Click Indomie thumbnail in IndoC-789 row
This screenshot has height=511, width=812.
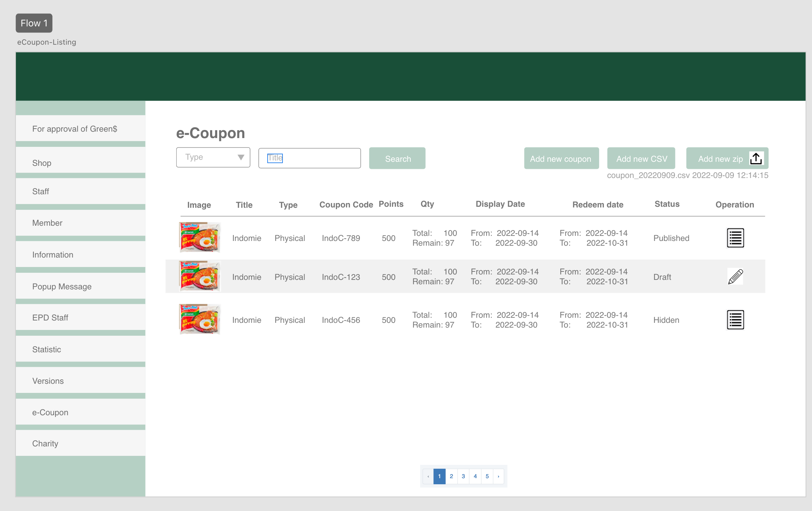coord(200,237)
